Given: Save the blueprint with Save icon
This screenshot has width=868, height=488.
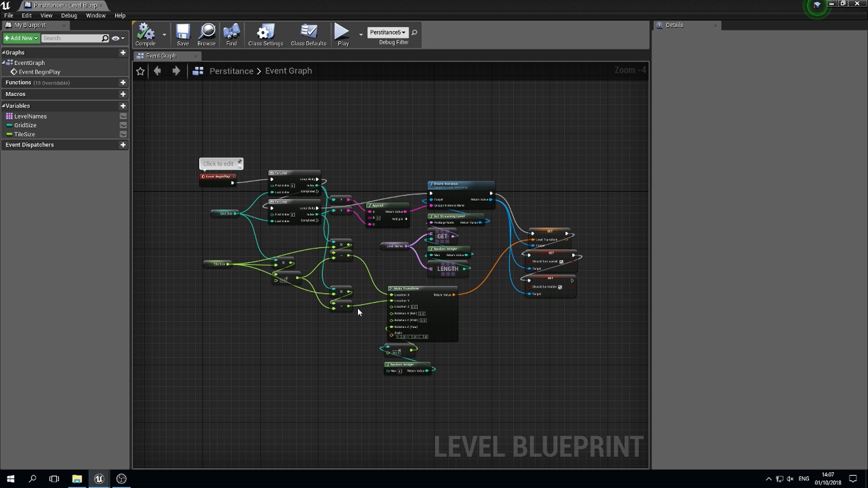Looking at the screenshot, I should 183,32.
